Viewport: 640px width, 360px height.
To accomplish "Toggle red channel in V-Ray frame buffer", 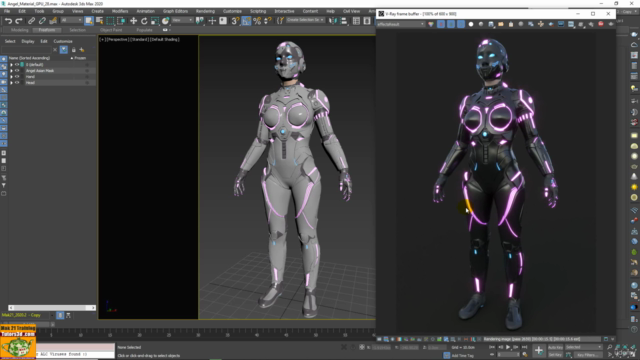I will coord(441,24).
